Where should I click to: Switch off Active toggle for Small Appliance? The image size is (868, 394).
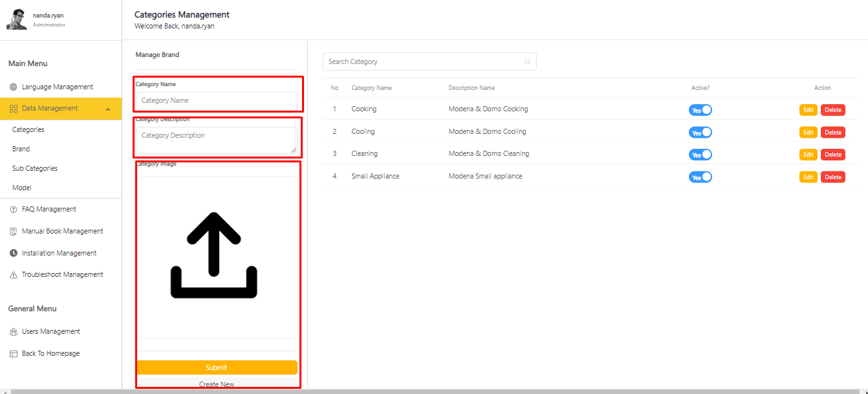(700, 177)
